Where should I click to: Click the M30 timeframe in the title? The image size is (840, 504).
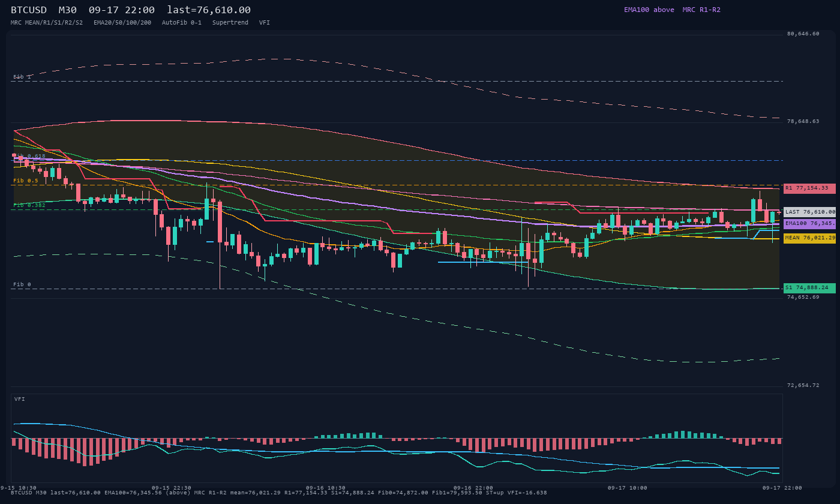[x=68, y=10]
